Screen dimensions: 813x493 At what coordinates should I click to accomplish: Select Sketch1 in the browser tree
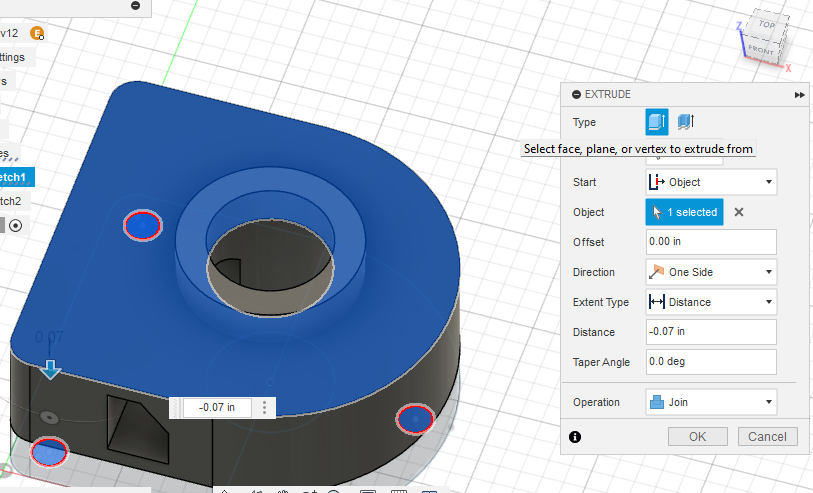(x=18, y=177)
